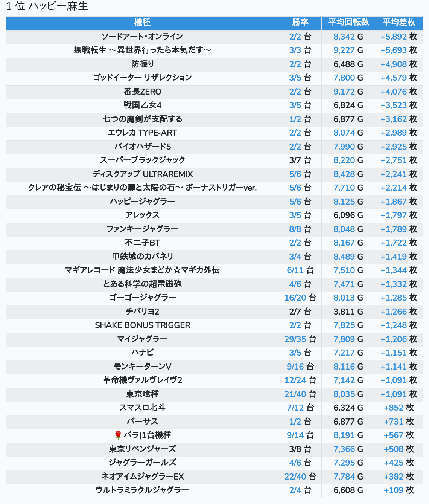Click the 機種 column header
Viewport: 429px width, 504px height.
(142, 23)
